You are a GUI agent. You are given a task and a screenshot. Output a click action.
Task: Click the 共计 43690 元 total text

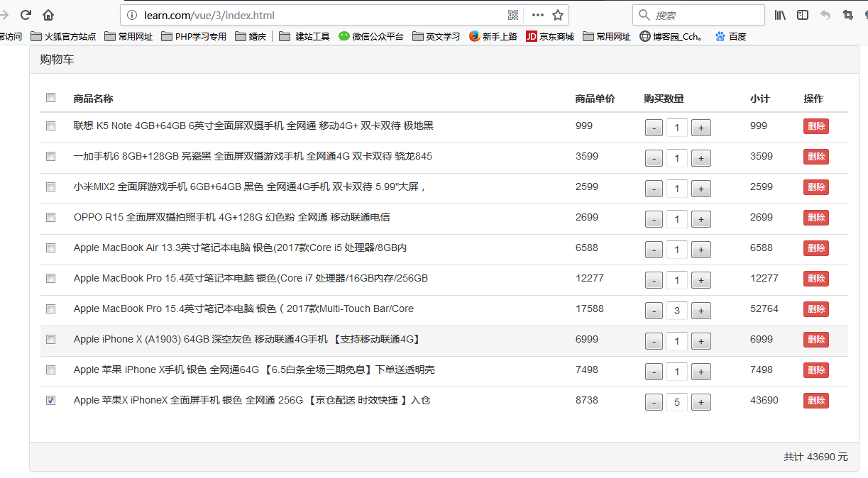[815, 457]
